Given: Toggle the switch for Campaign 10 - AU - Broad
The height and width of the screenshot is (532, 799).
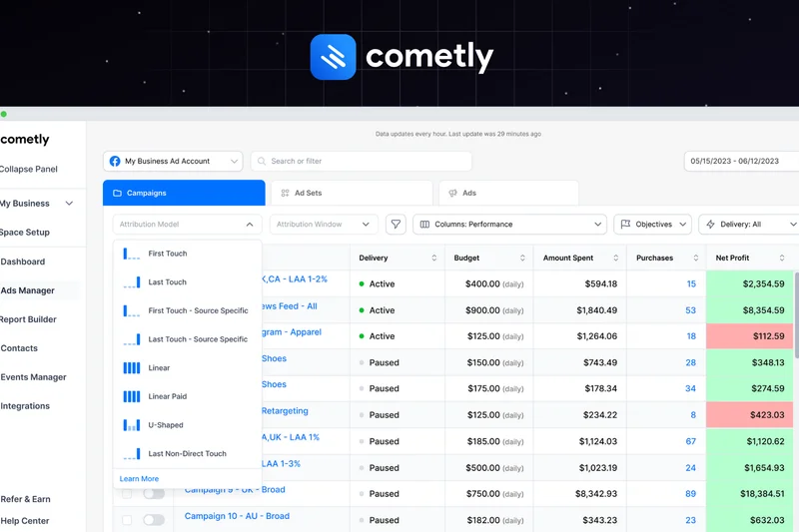Looking at the screenshot, I should (154, 520).
